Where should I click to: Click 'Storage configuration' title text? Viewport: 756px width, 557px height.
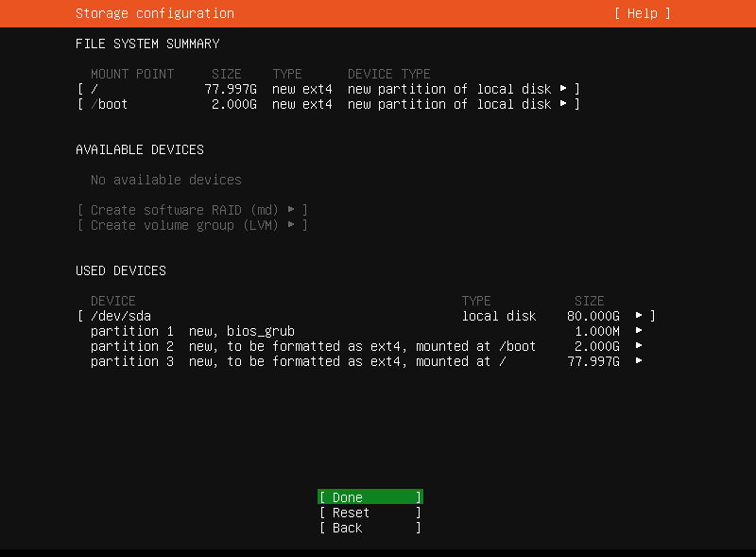coord(155,13)
